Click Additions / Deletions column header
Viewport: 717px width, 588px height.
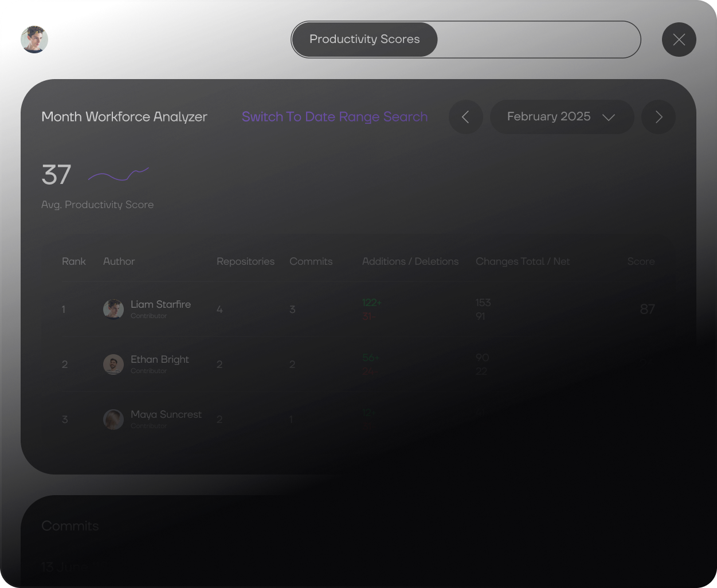pyautogui.click(x=410, y=261)
